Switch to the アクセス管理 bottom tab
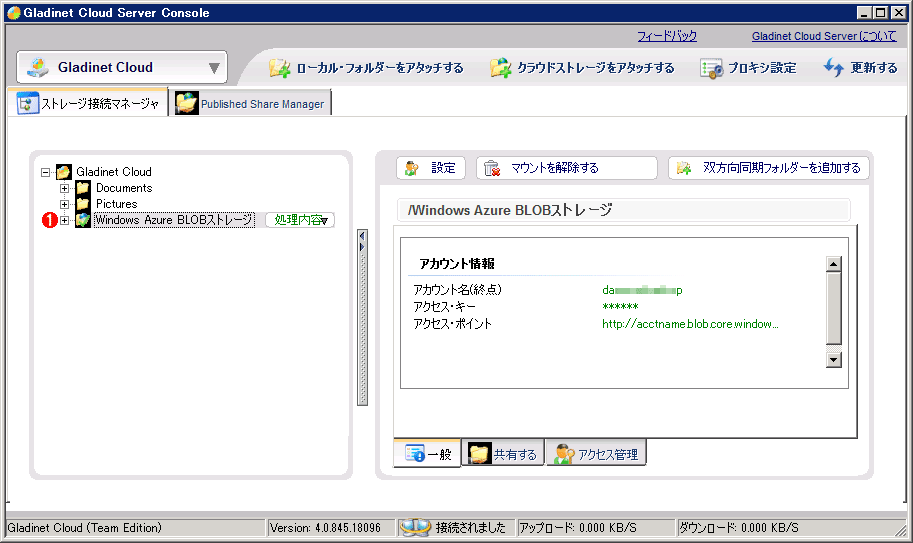This screenshot has height=543, width=913. coord(596,454)
